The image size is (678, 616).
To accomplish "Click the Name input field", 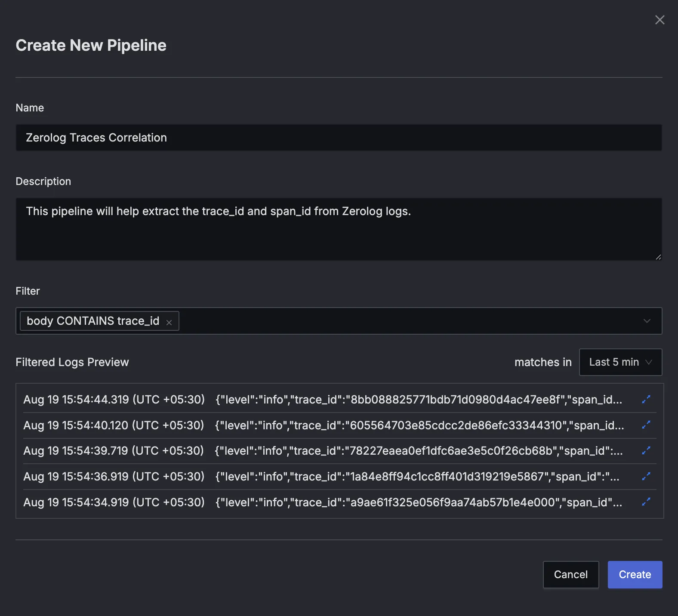I will (x=339, y=138).
